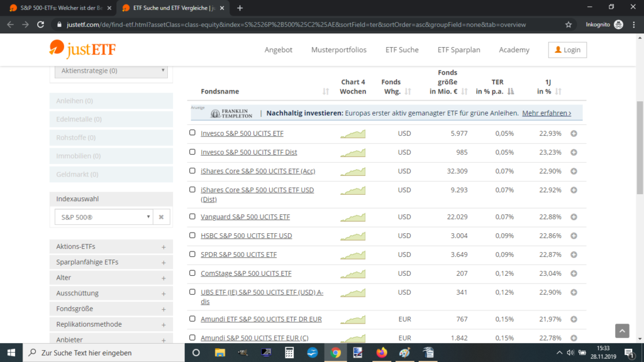The image size is (644, 362).
Task: Check iShares Core S&P 500 USD (Dist) checkbox
Action: coord(192,189)
